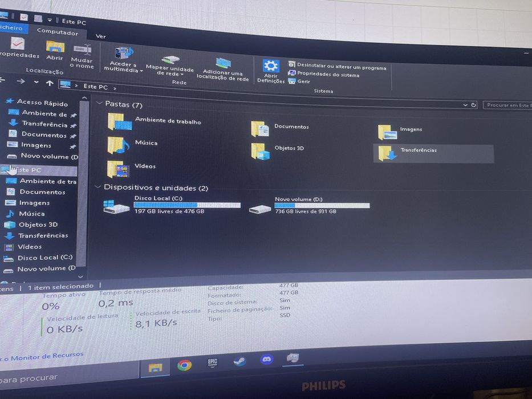The width and height of the screenshot is (532, 399).
Task: Select the Vídeos folder icon
Action: pos(117,169)
